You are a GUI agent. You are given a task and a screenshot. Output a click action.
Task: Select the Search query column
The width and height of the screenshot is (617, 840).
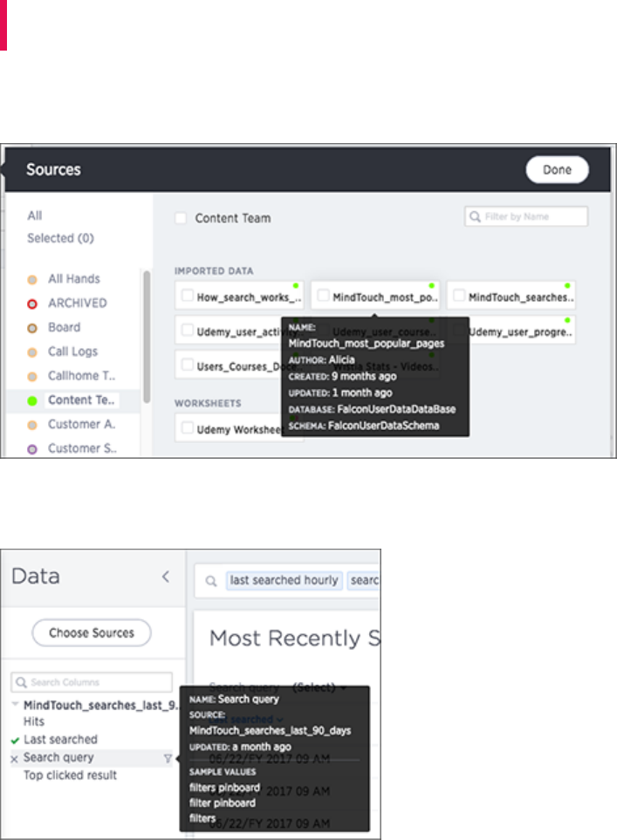pyautogui.click(x=58, y=757)
